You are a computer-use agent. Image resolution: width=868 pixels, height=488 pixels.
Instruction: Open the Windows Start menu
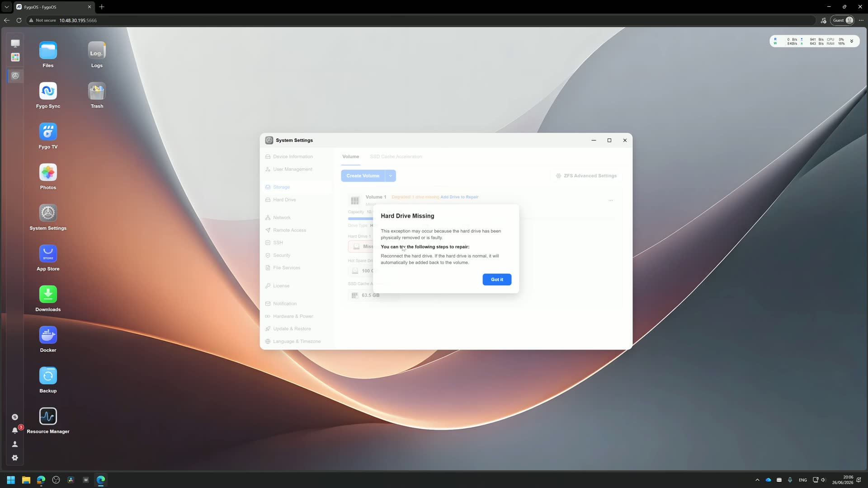point(11,480)
